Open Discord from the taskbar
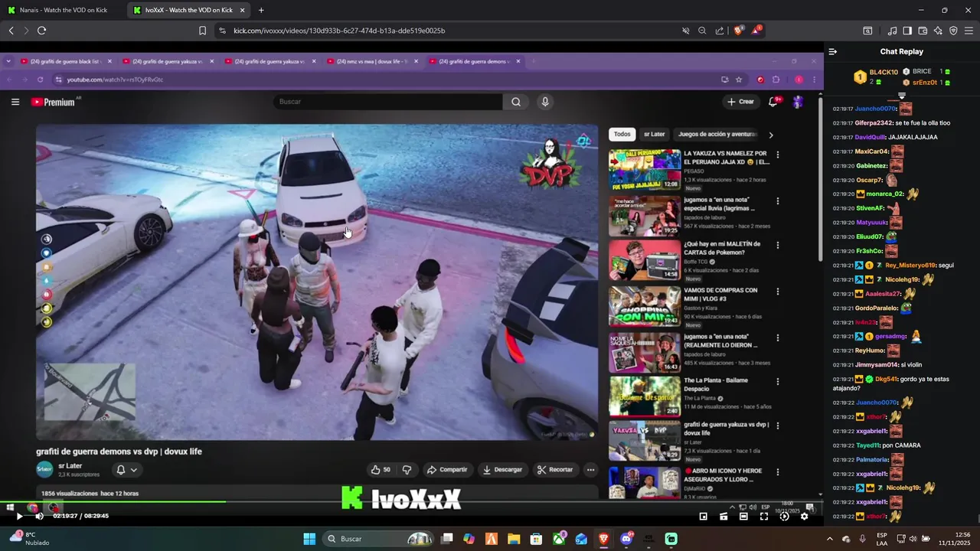 pos(626,539)
